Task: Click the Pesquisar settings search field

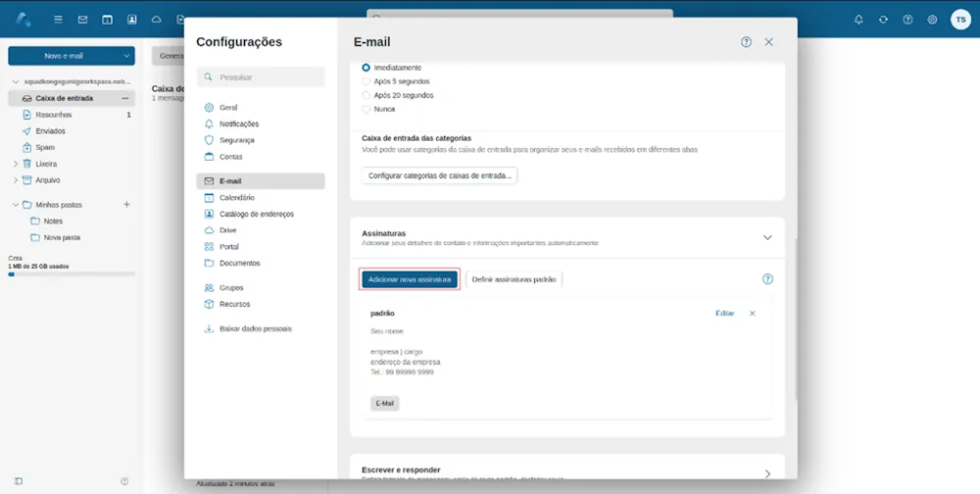Action: click(x=261, y=76)
